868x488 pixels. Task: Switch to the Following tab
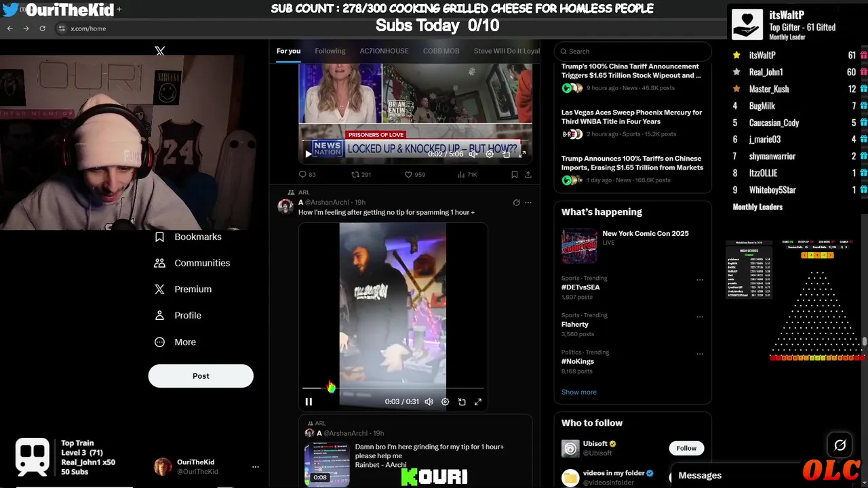coord(330,51)
